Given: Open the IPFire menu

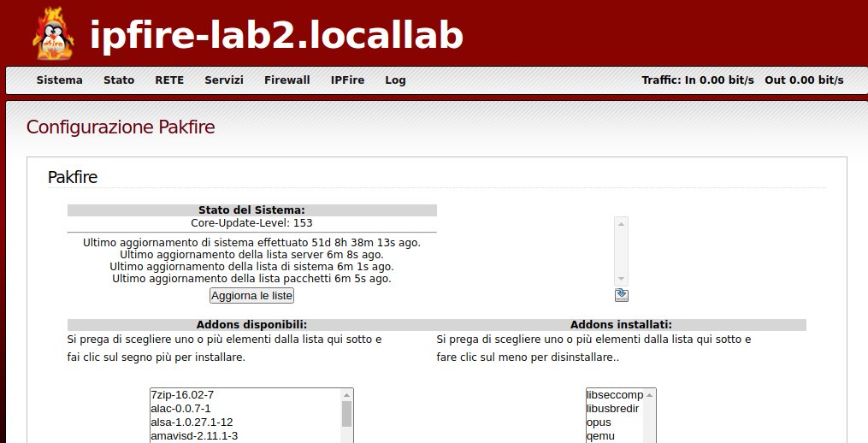Looking at the screenshot, I should (348, 80).
